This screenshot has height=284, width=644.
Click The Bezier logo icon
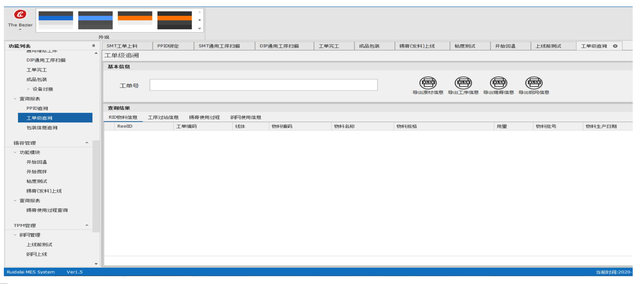coord(20,15)
